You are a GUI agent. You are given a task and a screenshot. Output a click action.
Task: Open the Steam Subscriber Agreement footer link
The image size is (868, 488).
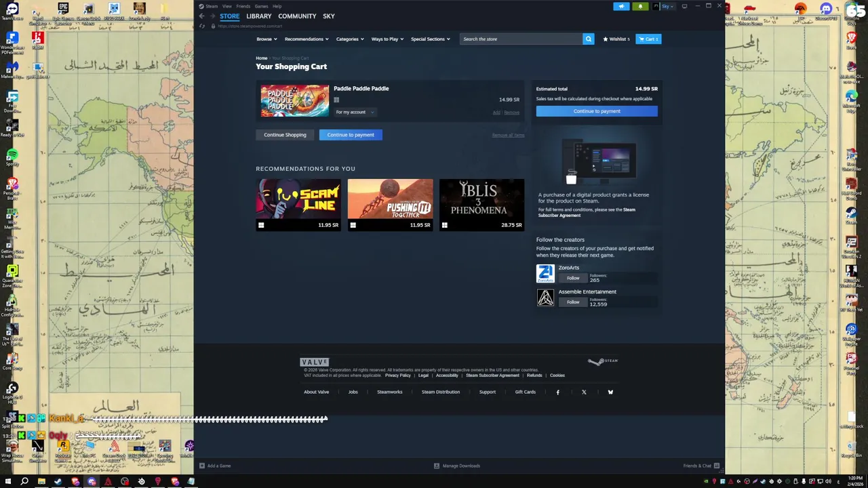pyautogui.click(x=492, y=375)
